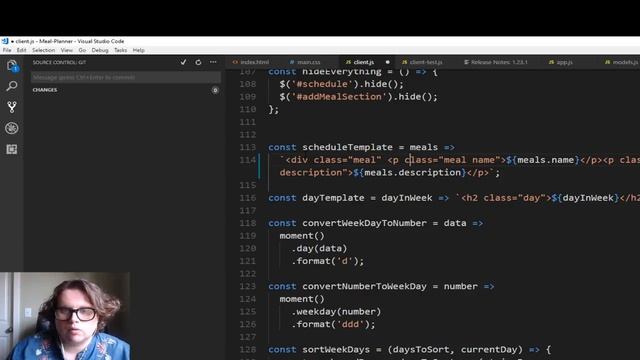
Task: Open the Debug view icon
Action: tap(12, 128)
